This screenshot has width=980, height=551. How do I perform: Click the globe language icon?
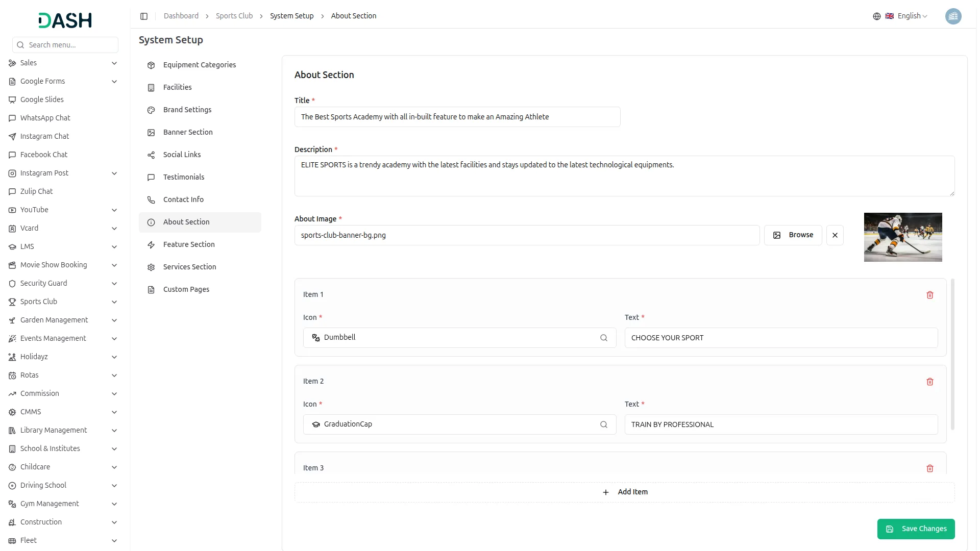876,16
